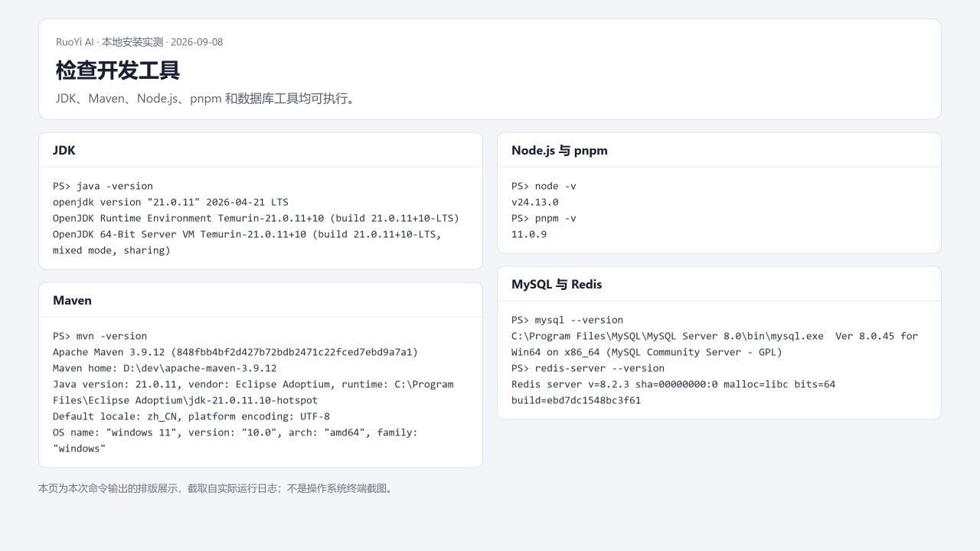Click the card title Node.js 与 pnpm
This screenshot has width=980, height=551.
click(560, 150)
